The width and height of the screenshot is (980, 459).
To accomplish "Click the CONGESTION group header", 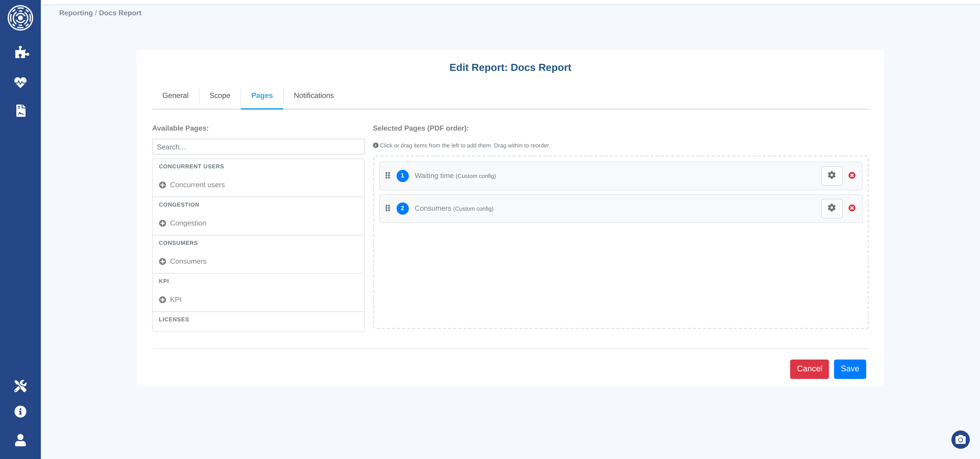I will (x=179, y=205).
